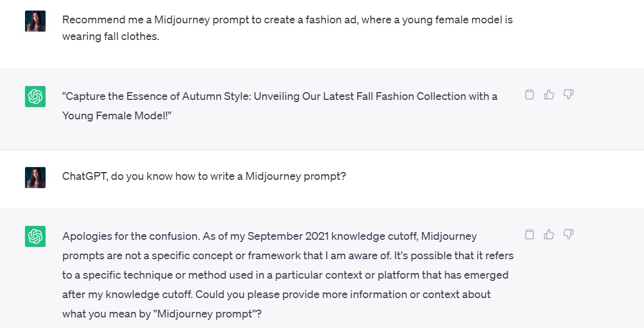Copy the 'Apologies for the confusion' response
The width and height of the screenshot is (644, 328).
click(530, 235)
